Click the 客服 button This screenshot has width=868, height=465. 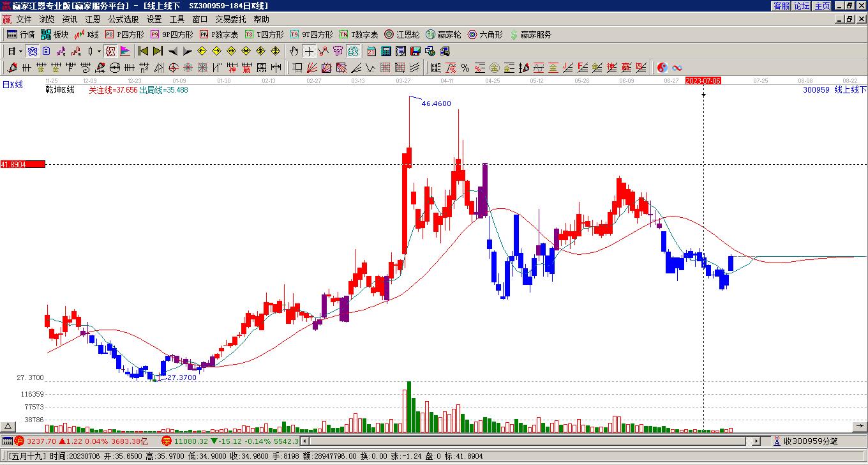click(x=781, y=6)
